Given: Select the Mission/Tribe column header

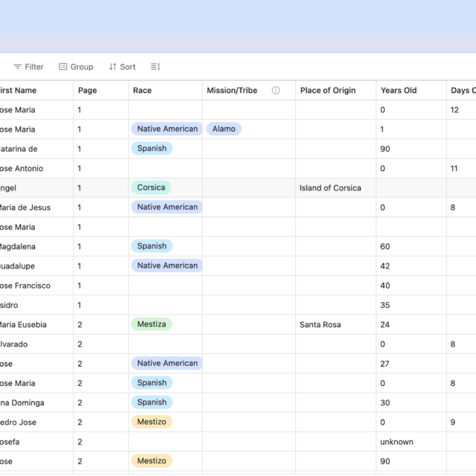Looking at the screenshot, I should coord(249,91).
